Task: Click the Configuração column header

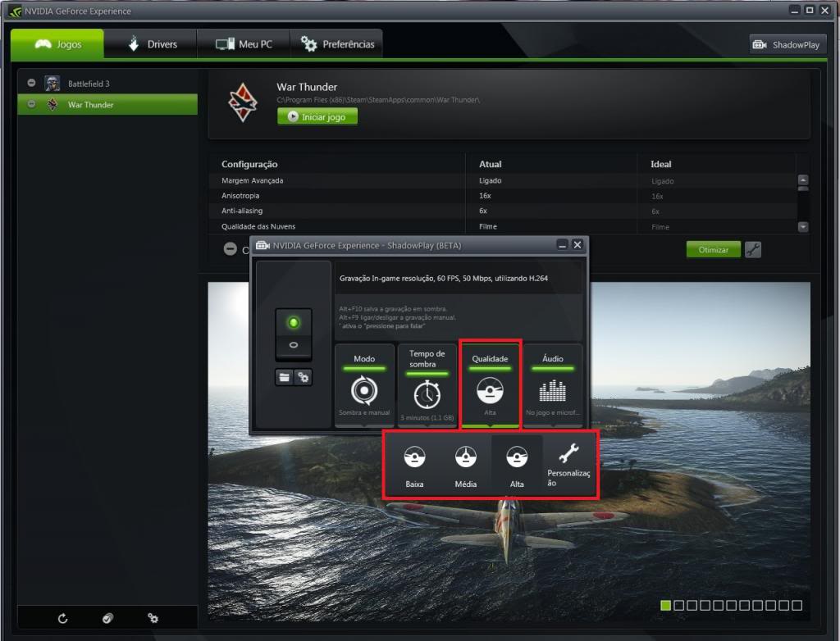Action: coord(249,164)
